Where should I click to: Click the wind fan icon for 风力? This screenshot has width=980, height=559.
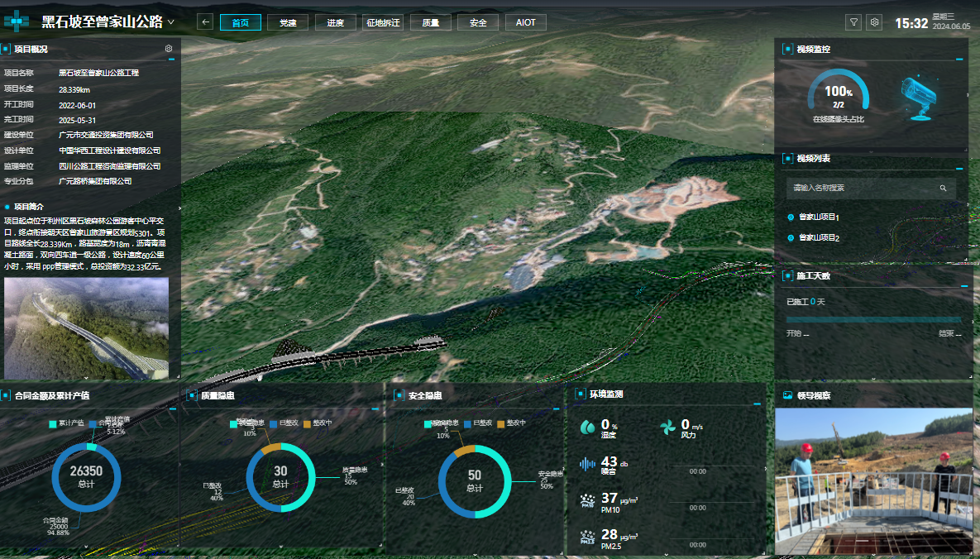[667, 428]
